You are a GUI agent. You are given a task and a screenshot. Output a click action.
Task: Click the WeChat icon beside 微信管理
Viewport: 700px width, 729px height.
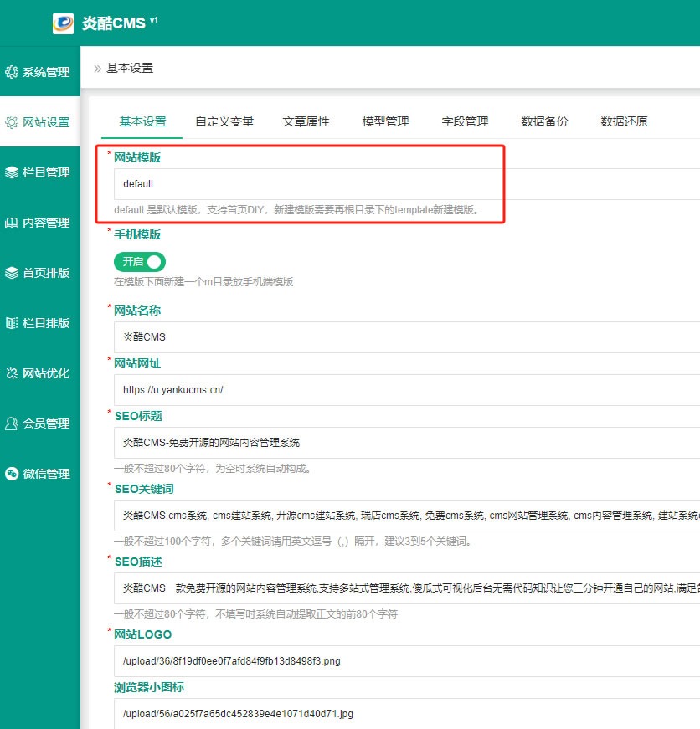tap(12, 474)
